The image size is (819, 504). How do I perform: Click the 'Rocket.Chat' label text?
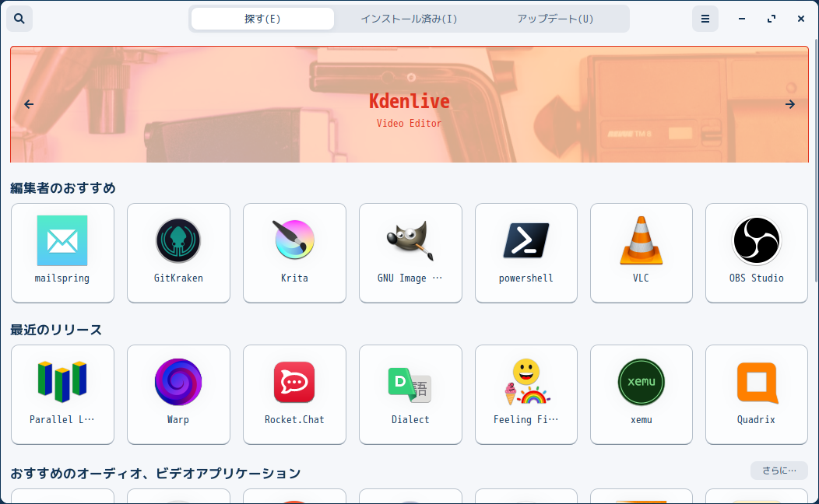pos(294,419)
